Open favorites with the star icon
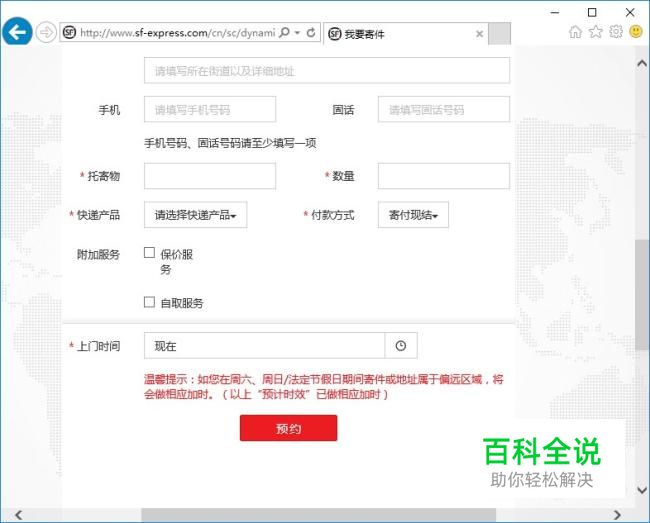The width and height of the screenshot is (650, 523). (x=596, y=31)
